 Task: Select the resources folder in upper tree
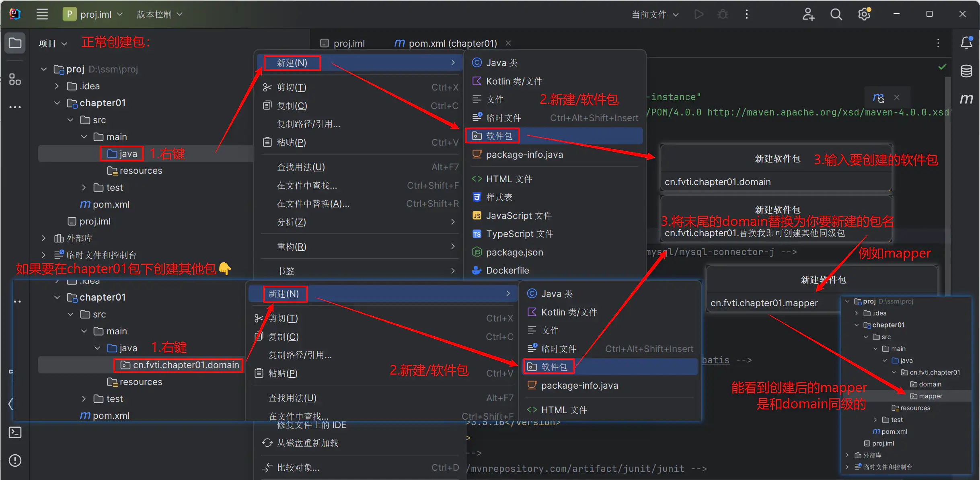point(135,171)
